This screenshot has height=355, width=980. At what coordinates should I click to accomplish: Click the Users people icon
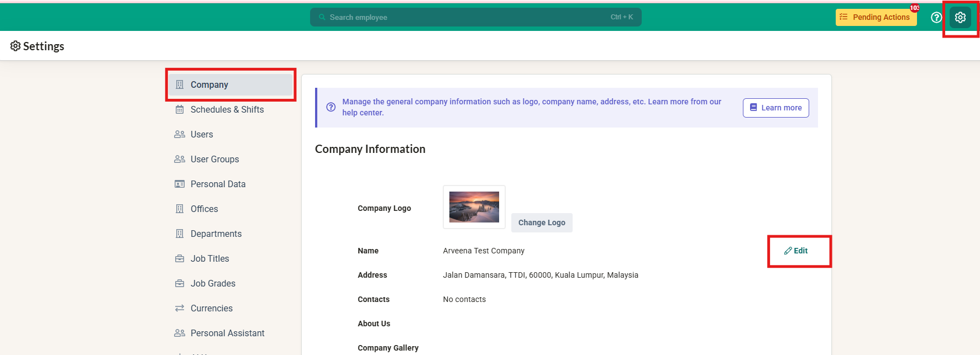pos(180,134)
